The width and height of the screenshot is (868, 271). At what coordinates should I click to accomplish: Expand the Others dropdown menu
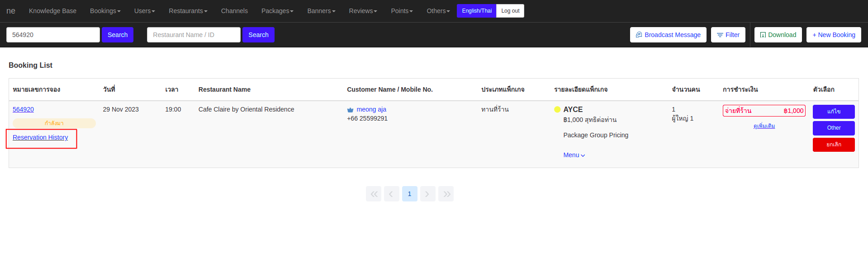coord(438,11)
